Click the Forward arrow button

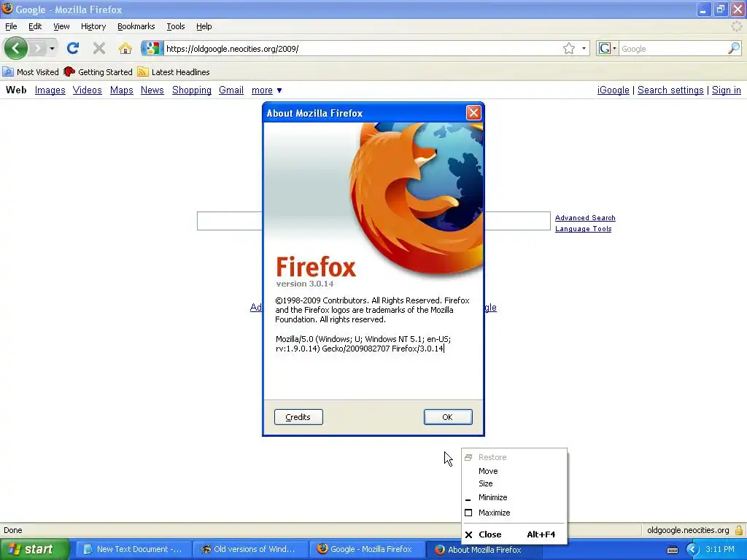[38, 48]
